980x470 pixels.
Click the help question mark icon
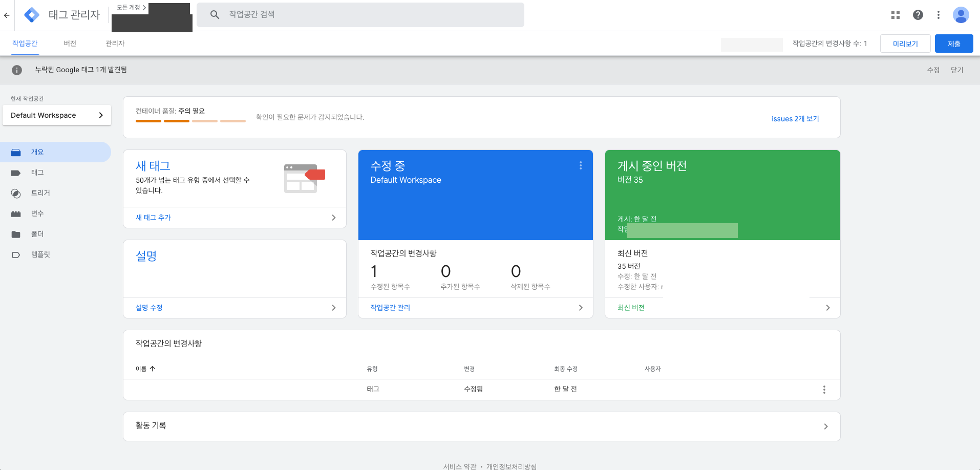[x=918, y=15]
